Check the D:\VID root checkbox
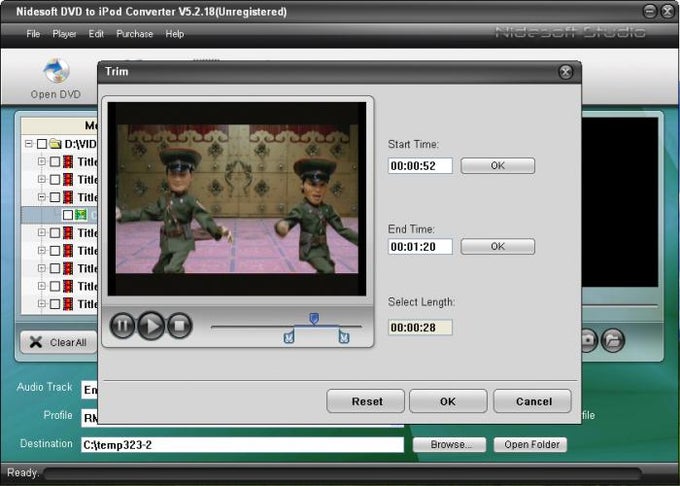This screenshot has height=486, width=680. click(x=42, y=144)
